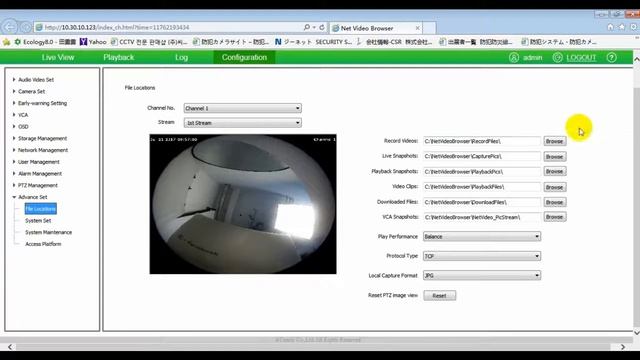The width and height of the screenshot is (640, 360).
Task: Click the Video Clips path field
Action: (x=482, y=187)
